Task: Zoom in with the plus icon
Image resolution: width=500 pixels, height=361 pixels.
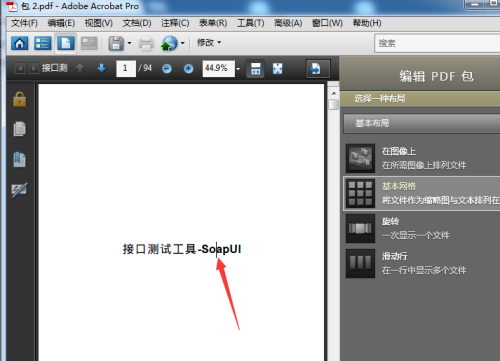Action: [188, 69]
